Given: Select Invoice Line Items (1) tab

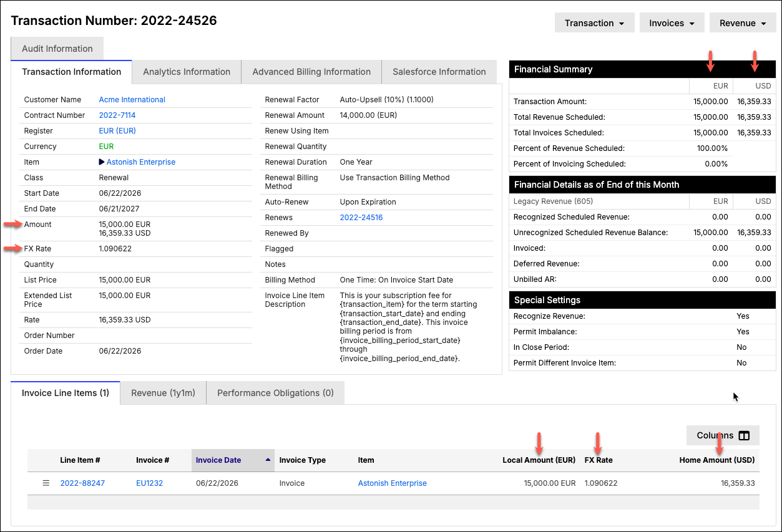Looking at the screenshot, I should click(66, 393).
